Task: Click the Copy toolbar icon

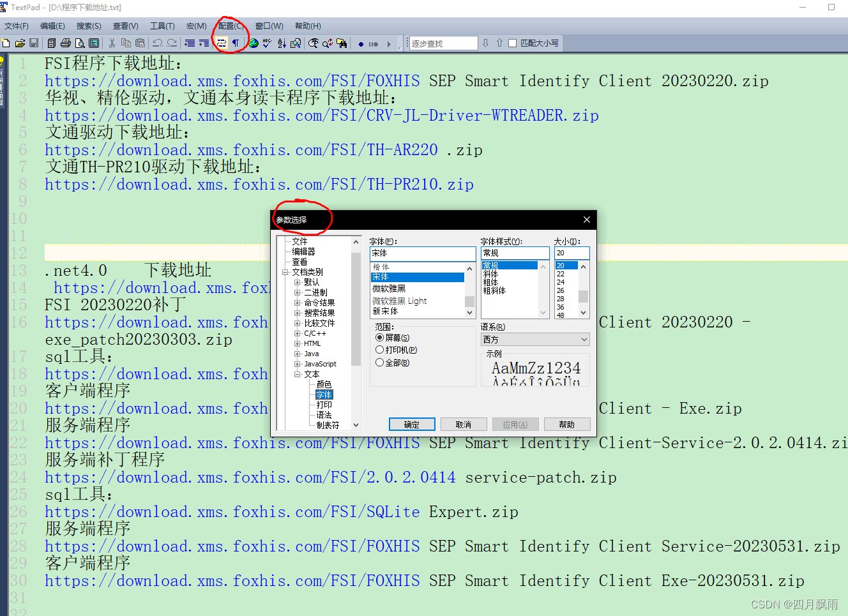Action: pos(126,43)
